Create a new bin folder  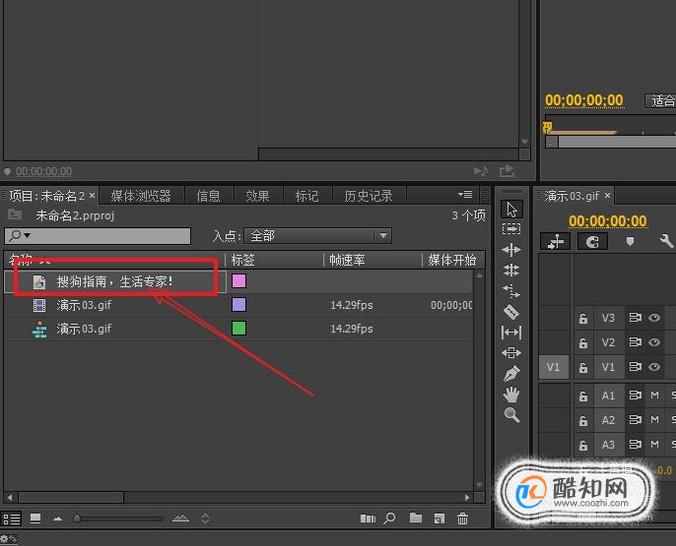[x=416, y=518]
